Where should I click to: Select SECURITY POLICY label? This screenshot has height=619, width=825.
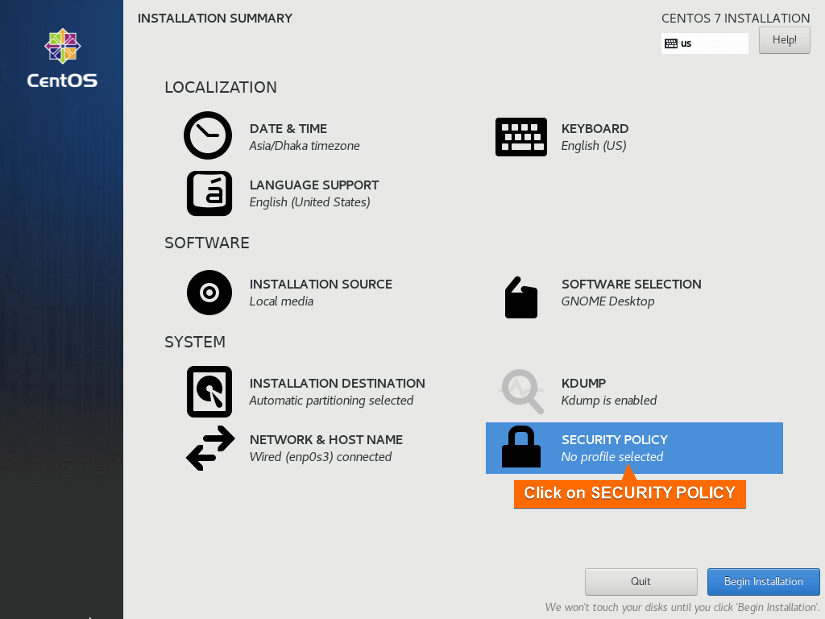[614, 440]
